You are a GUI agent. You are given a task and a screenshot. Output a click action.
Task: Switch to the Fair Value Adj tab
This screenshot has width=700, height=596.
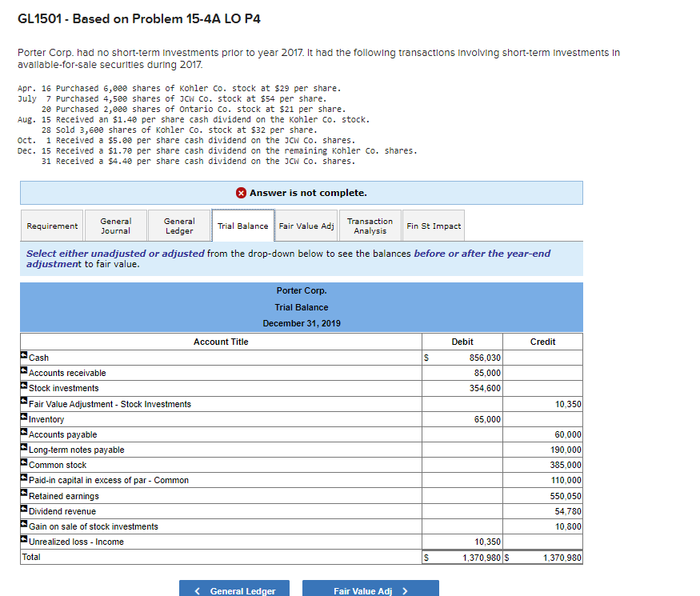(306, 226)
